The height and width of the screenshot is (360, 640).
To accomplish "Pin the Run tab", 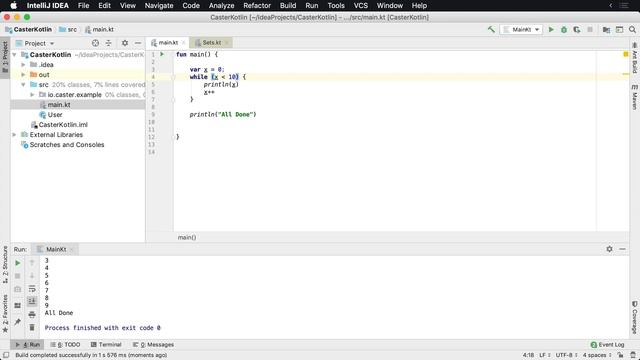I will (x=18, y=322).
